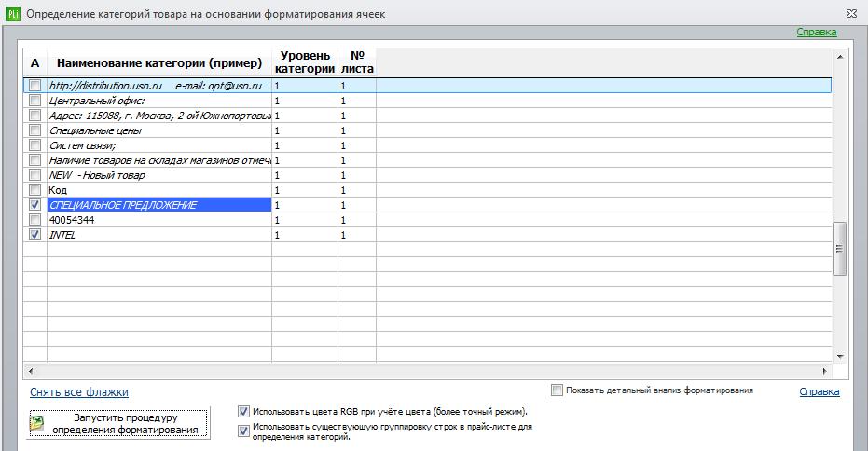
Task: Click vertical scrollbar down arrow
Action: [x=840, y=356]
